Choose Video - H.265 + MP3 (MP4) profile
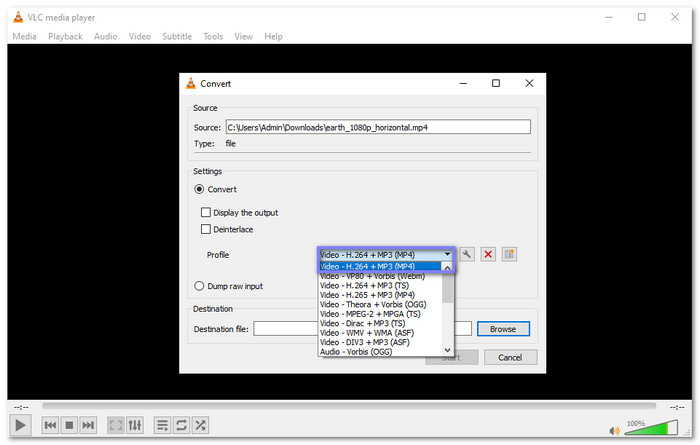700x445 pixels. point(380,295)
